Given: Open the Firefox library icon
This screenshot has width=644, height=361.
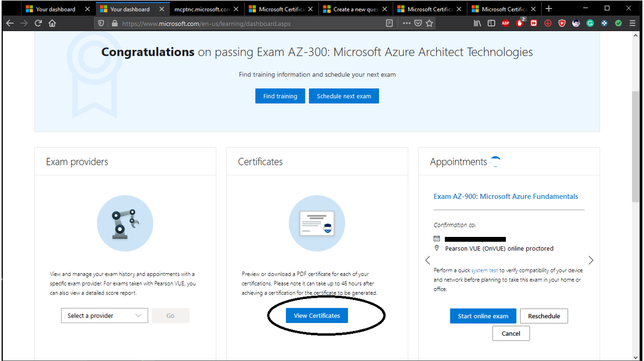Looking at the screenshot, I should (x=478, y=24).
